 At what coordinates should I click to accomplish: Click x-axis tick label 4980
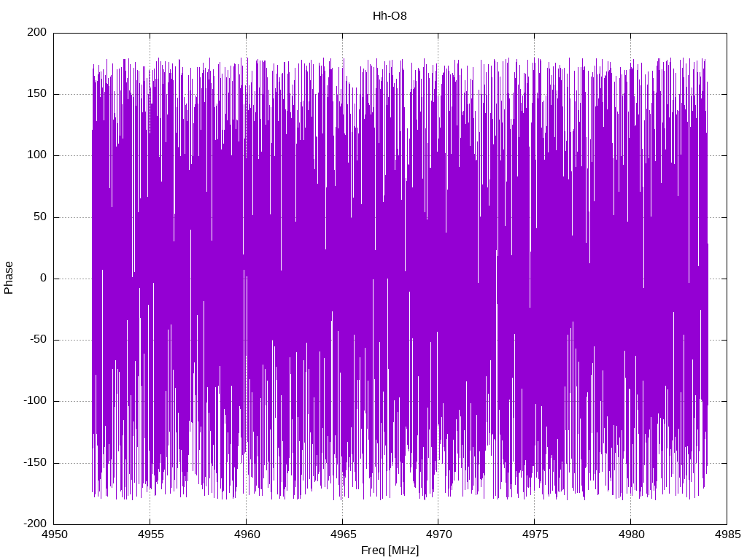click(x=631, y=534)
